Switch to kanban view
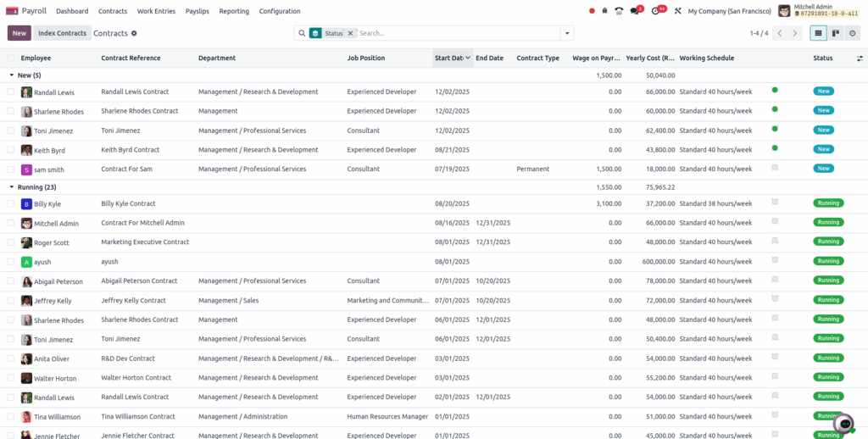Screen dimensions: 868x439 tap(835, 33)
